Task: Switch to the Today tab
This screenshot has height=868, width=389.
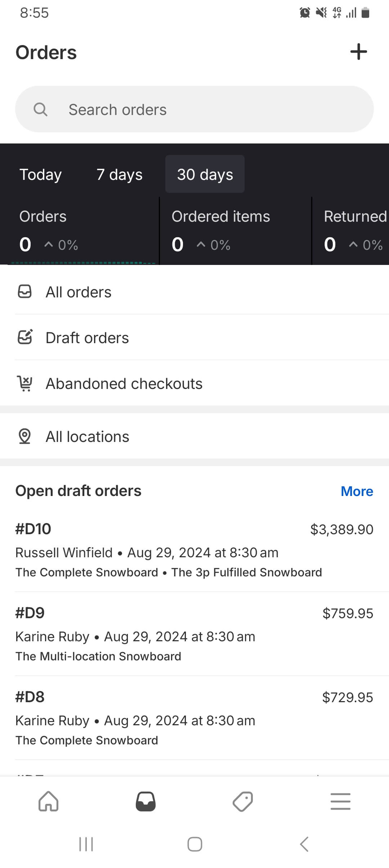Action: point(41,174)
